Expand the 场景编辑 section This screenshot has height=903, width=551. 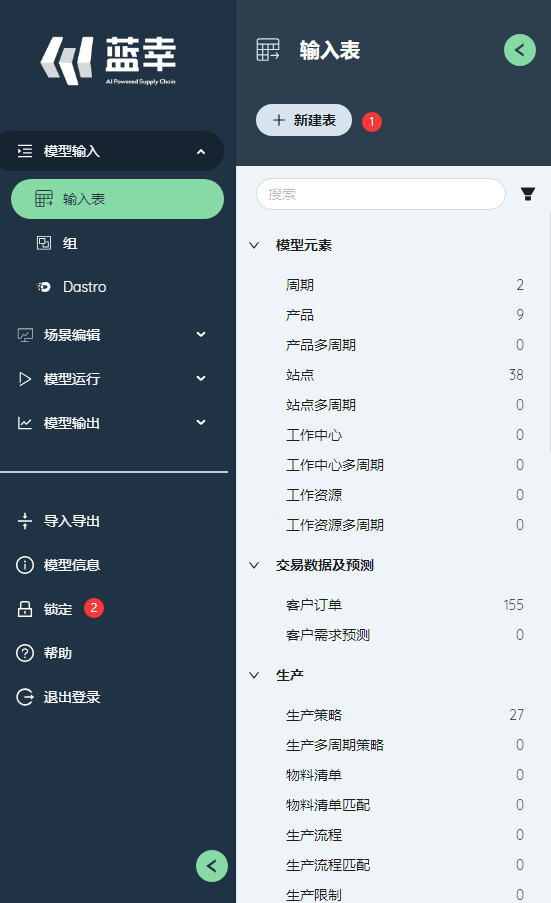click(x=112, y=335)
